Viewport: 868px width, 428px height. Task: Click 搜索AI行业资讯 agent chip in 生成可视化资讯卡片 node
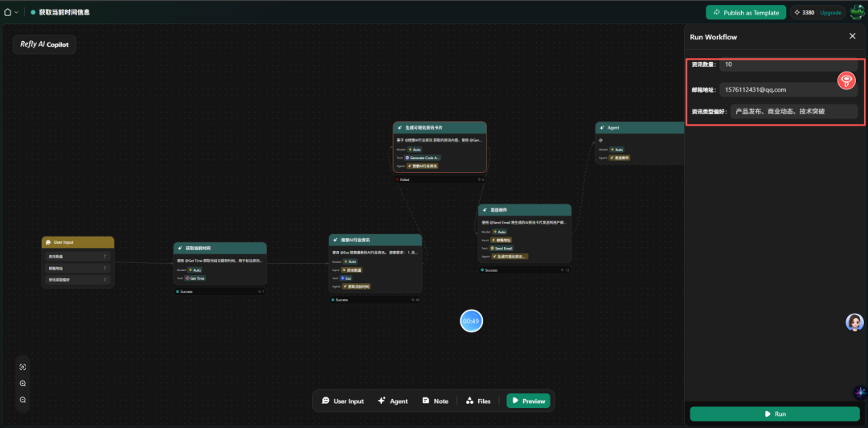423,166
